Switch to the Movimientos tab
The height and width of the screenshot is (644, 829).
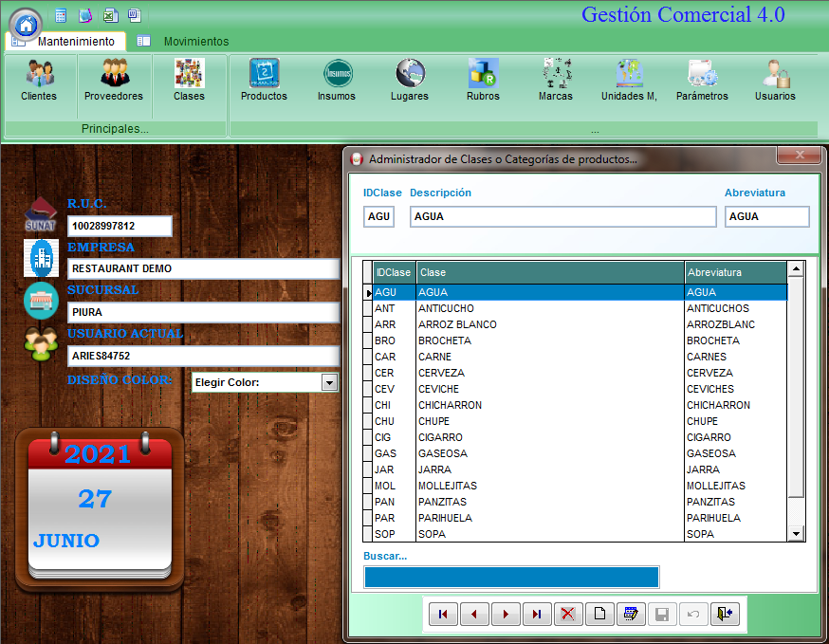pyautogui.click(x=195, y=42)
